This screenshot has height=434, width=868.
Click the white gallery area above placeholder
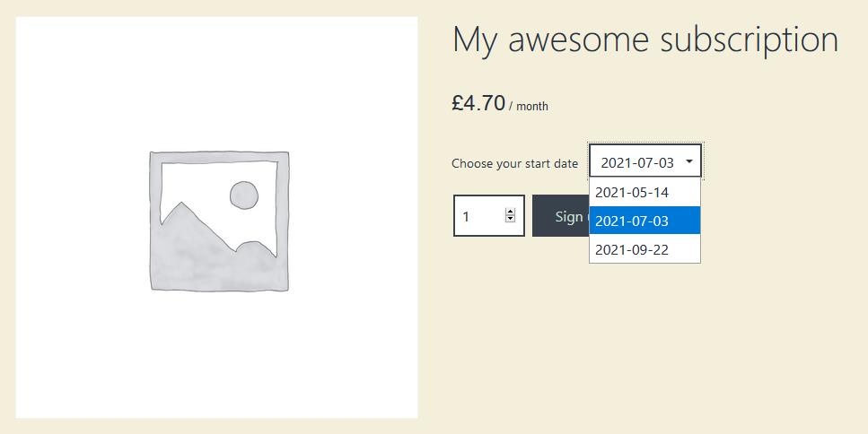tap(217, 82)
